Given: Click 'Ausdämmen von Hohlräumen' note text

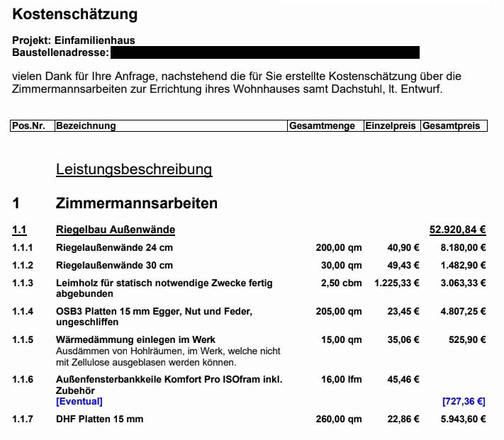Looking at the screenshot, I should pos(168,357).
